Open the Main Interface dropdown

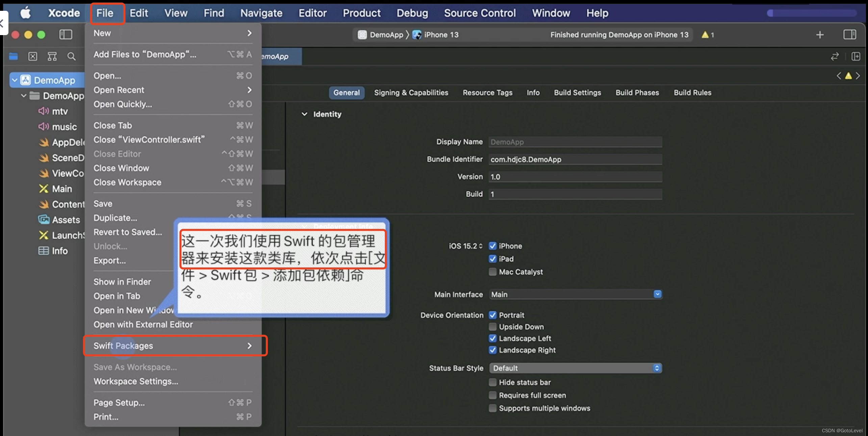click(x=576, y=295)
